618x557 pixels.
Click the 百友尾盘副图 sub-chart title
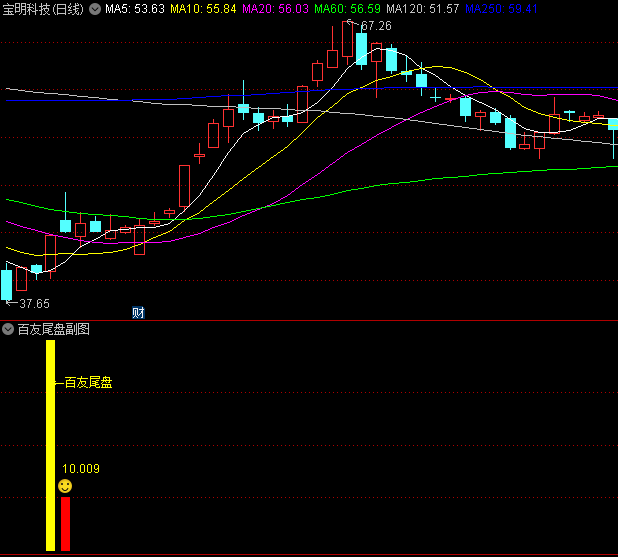pyautogui.click(x=54, y=329)
